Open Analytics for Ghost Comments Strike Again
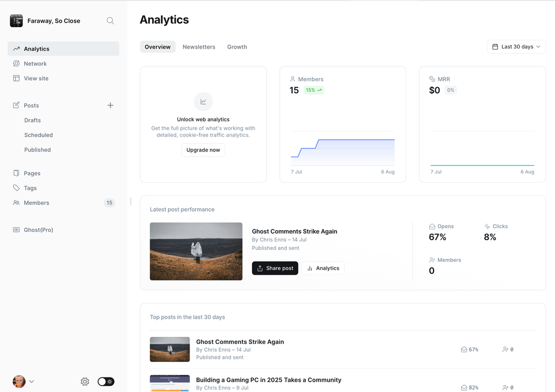Viewport: 555px width, 392px height. pos(323,268)
